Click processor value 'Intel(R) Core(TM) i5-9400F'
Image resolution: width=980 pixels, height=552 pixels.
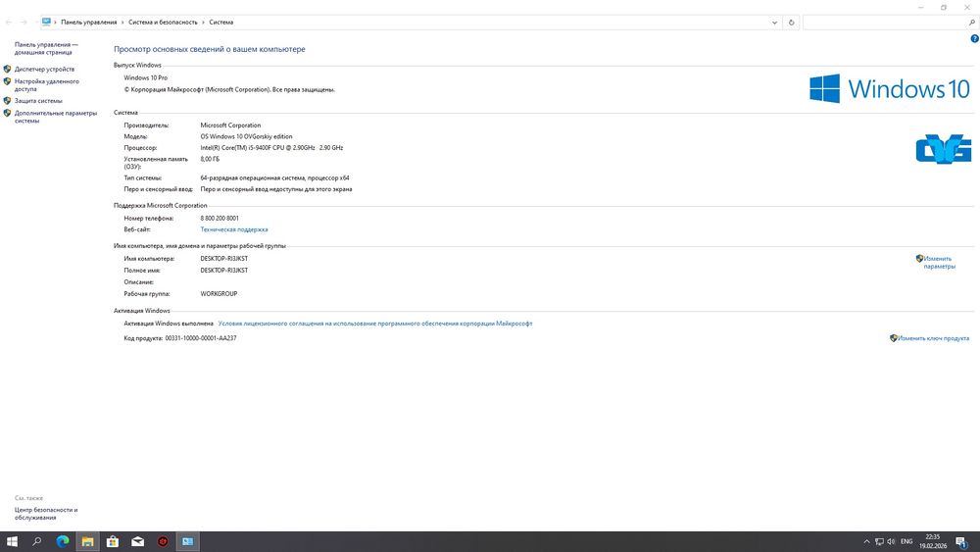[271, 148]
